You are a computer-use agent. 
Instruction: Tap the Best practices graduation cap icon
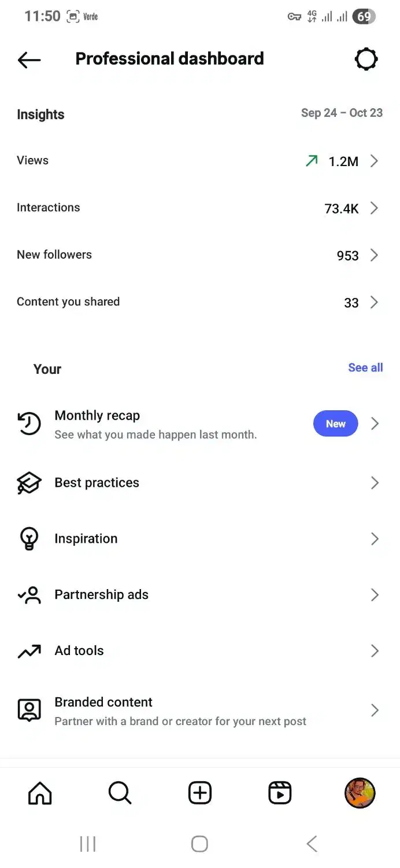click(x=29, y=483)
